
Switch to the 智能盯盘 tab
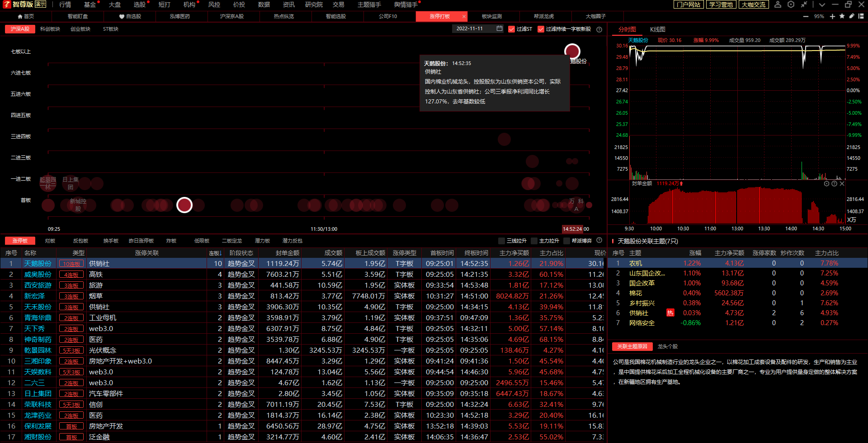(78, 16)
